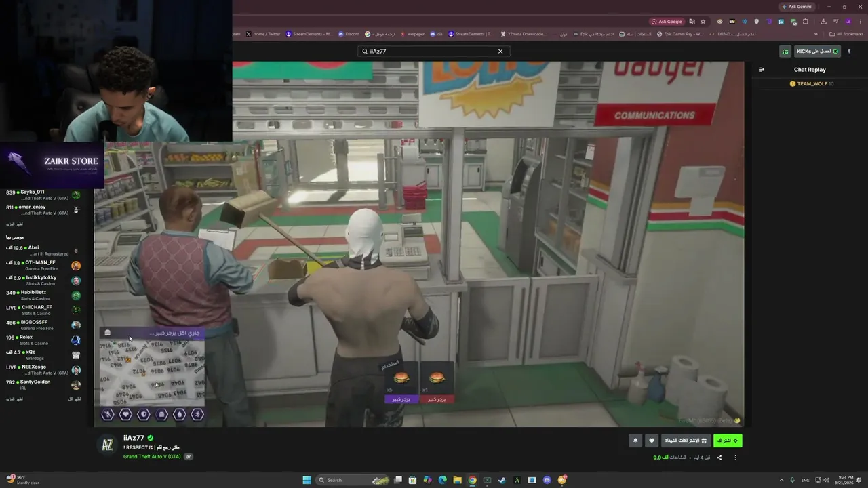Screen dimensions: 868x488
Task: Select the x1 burger inventory slot
Action: point(437,383)
